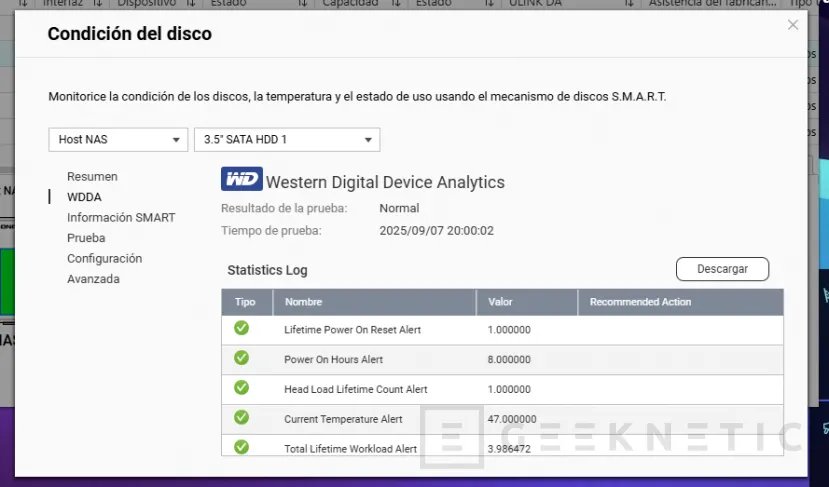Image resolution: width=829 pixels, height=487 pixels.
Task: Close the Condición del disco dialog
Action: pyautogui.click(x=793, y=25)
